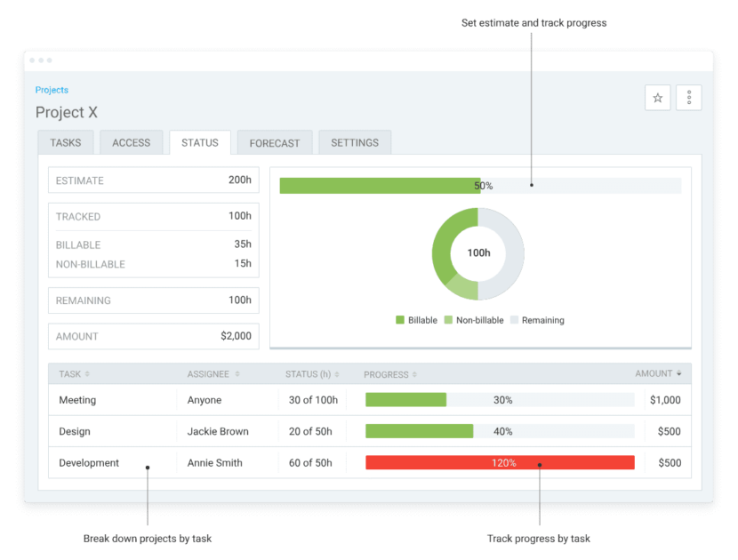Click the Remaining legend swatch
The width and height of the screenshot is (738, 560).
tap(514, 320)
